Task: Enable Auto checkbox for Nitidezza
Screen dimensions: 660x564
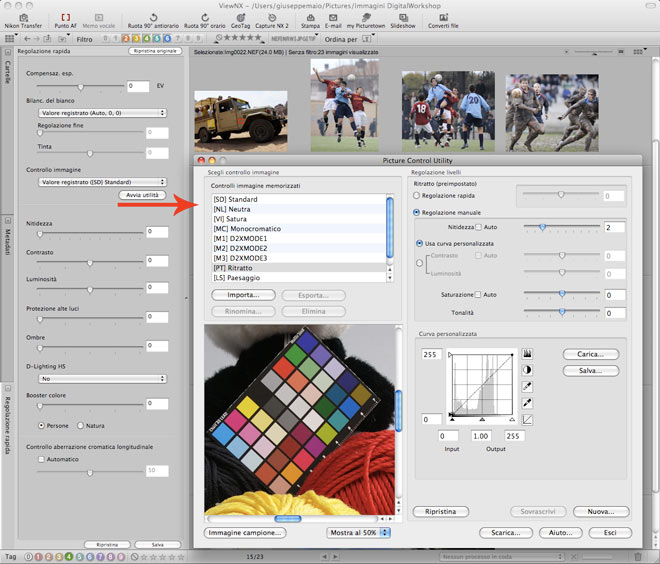Action: tap(479, 228)
